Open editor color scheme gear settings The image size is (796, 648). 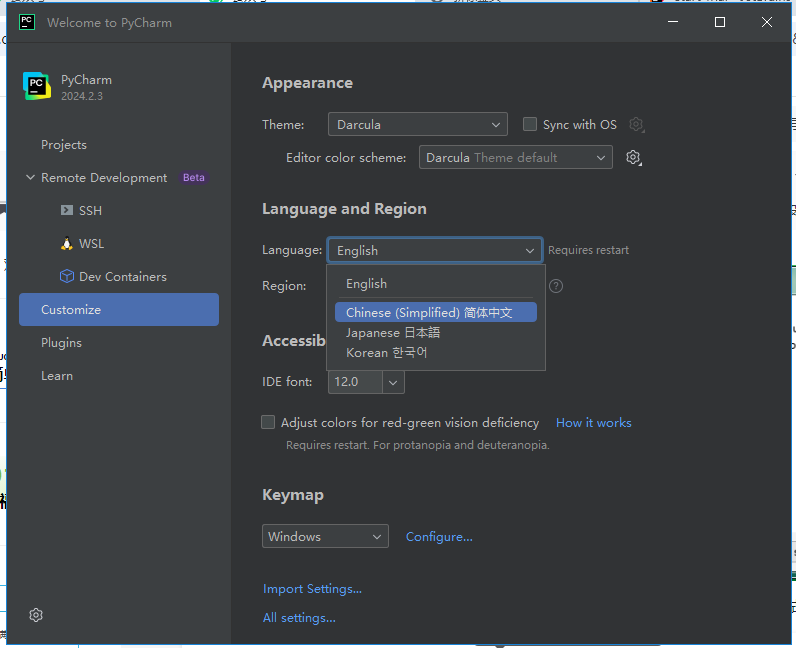point(633,157)
